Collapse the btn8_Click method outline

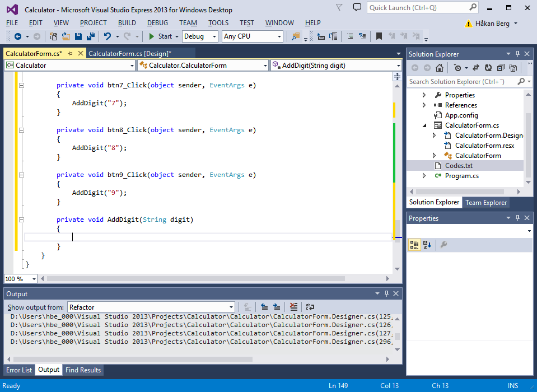point(22,130)
